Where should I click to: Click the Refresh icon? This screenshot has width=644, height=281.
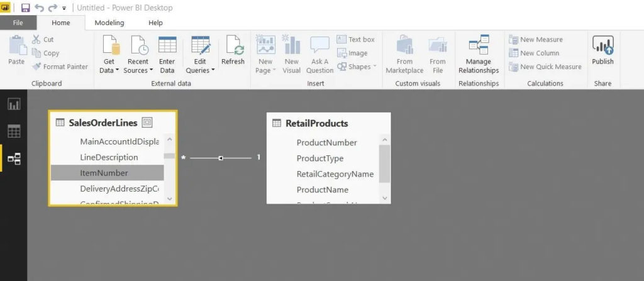pos(235,45)
